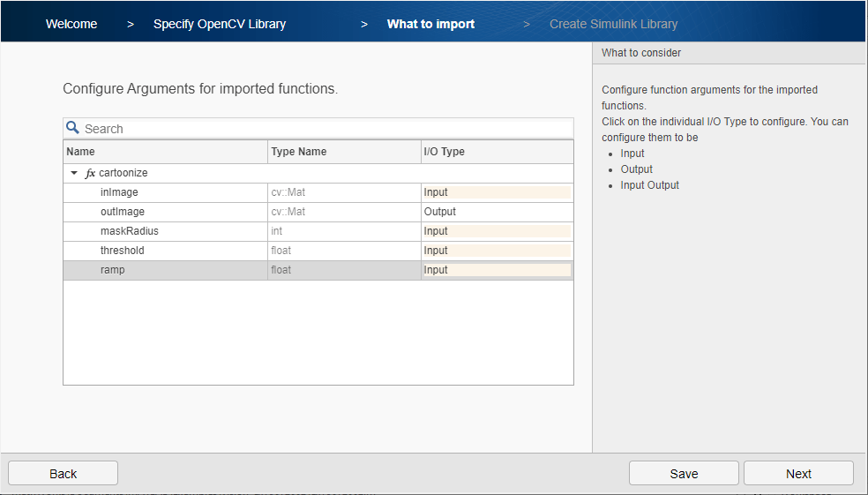Click the Name column header
This screenshot has height=495, width=868.
tap(165, 152)
